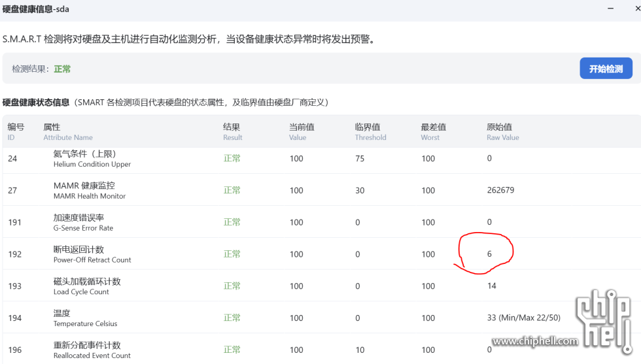This screenshot has width=641, height=364.
Task: Click threshold 75 for Helium Condition Upper
Action: pyautogui.click(x=360, y=159)
